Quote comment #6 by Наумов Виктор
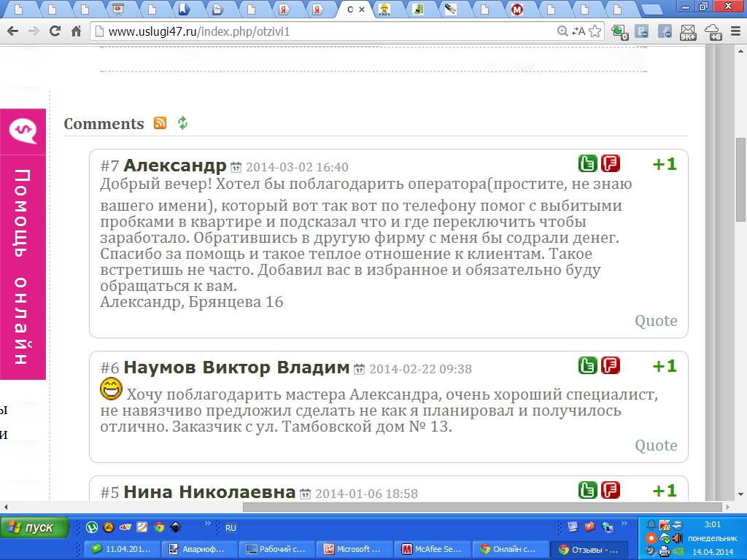The height and width of the screenshot is (560, 747). [656, 445]
